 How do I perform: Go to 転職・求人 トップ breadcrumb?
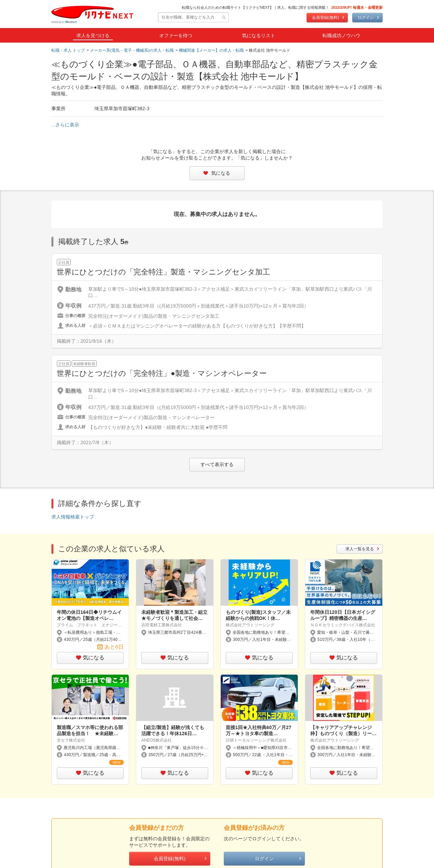[68, 50]
